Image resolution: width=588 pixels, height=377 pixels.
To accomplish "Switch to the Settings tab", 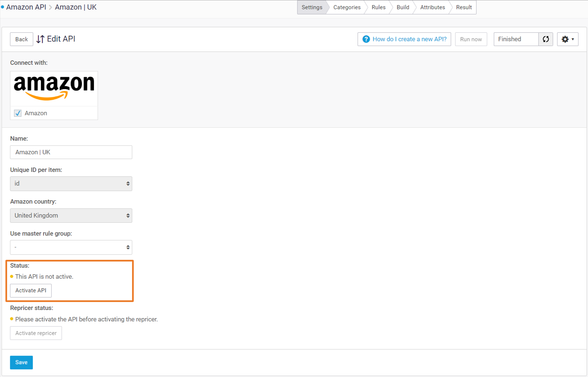I will point(312,7).
